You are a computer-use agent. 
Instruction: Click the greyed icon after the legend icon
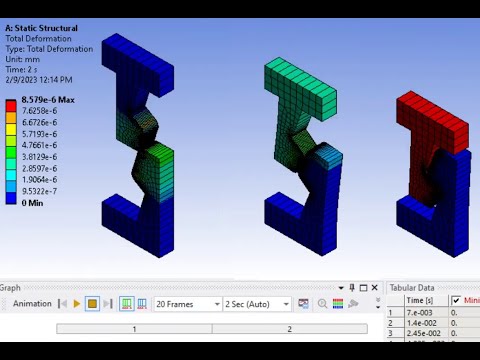[353, 304]
